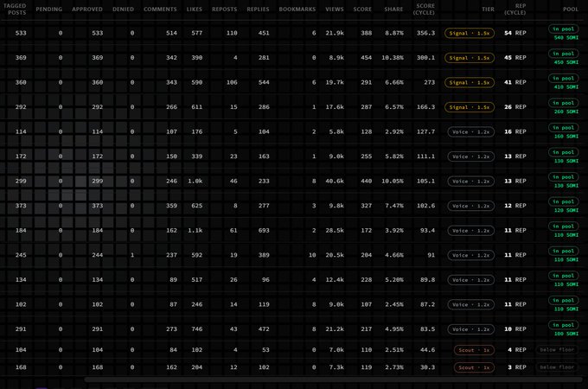Viewport: 588px width, 389px height.
Task: Click the VIEWS column header
Action: (x=335, y=9)
